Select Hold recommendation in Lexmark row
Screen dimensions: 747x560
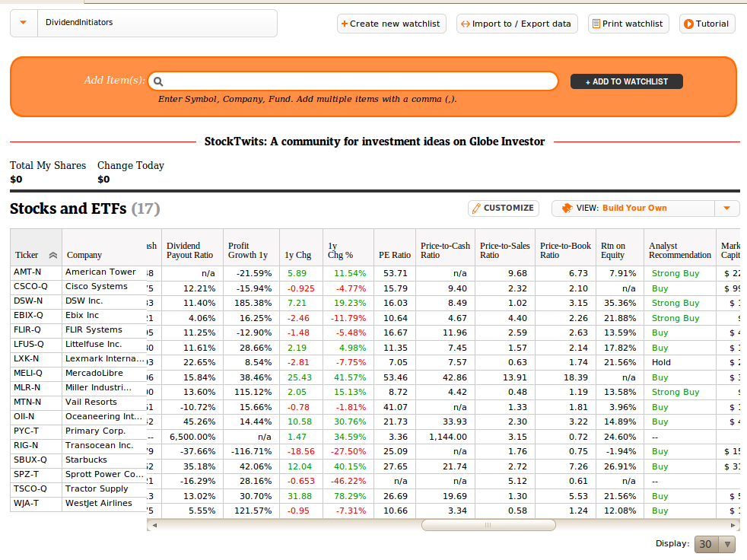661,363
